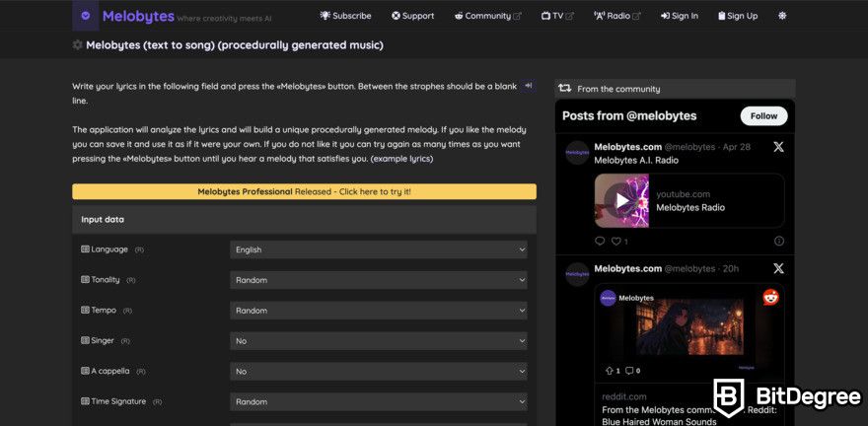
Task: Click the comment icon in Reddit card
Action: pos(629,371)
